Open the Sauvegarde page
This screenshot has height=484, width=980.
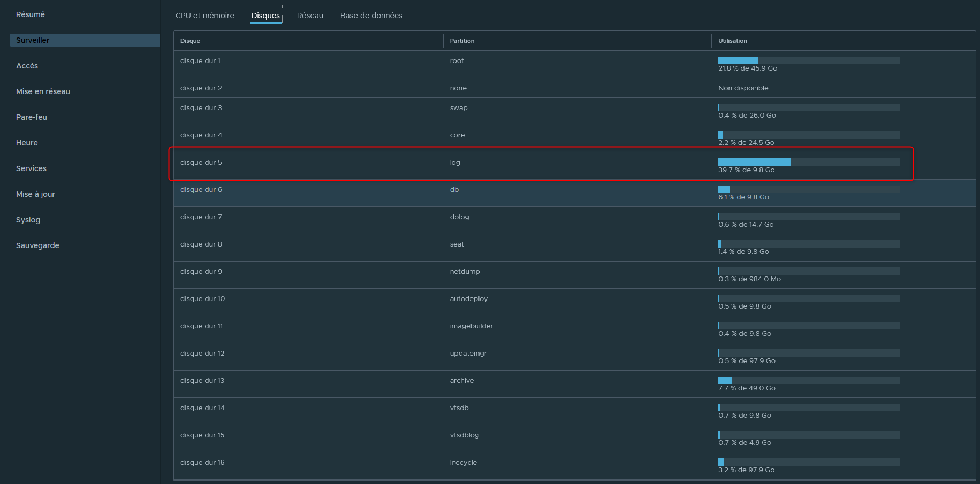(37, 245)
